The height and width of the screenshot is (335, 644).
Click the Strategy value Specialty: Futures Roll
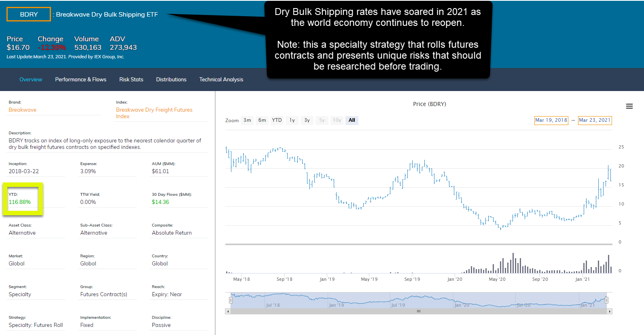pyautogui.click(x=36, y=325)
